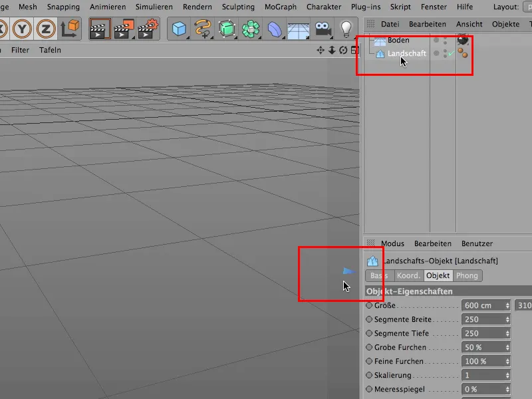
Task: Click Segmente Breite keyframe circle
Action: (x=369, y=319)
